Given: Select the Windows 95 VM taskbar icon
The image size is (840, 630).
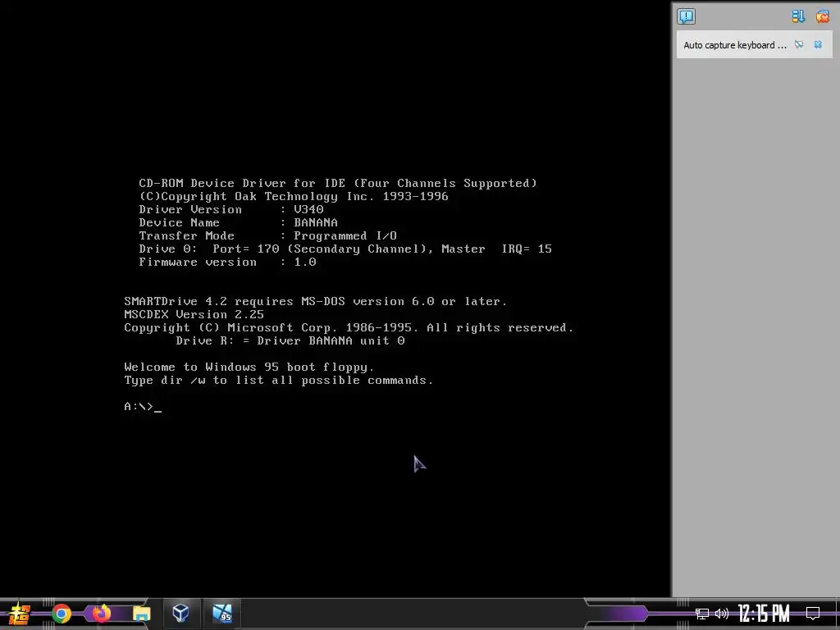Looking at the screenshot, I should coord(221,614).
